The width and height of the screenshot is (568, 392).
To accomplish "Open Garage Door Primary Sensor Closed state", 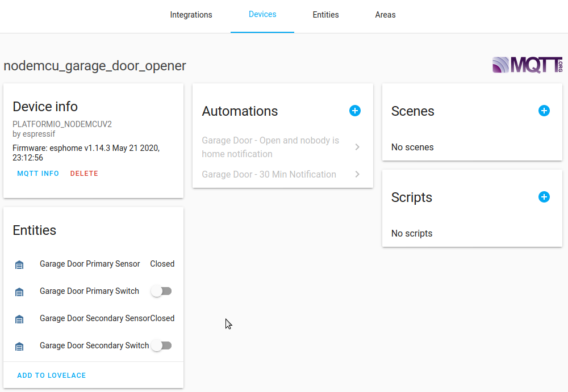I will click(x=162, y=264).
